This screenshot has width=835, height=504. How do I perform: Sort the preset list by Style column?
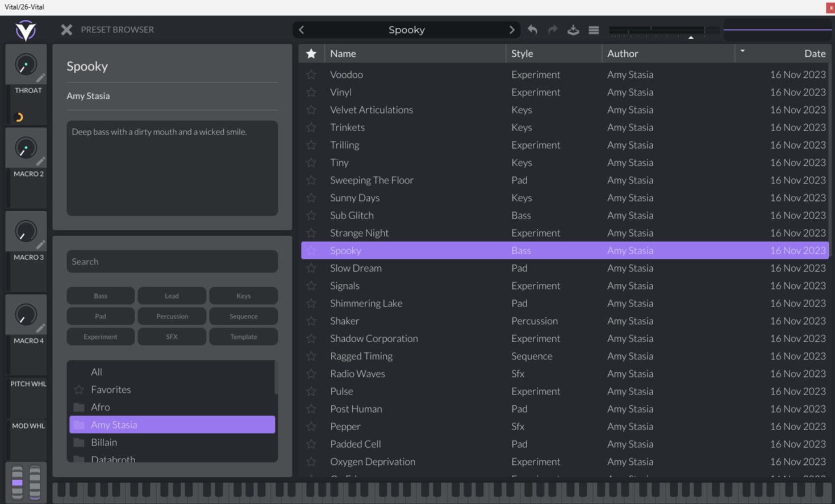pyautogui.click(x=554, y=53)
